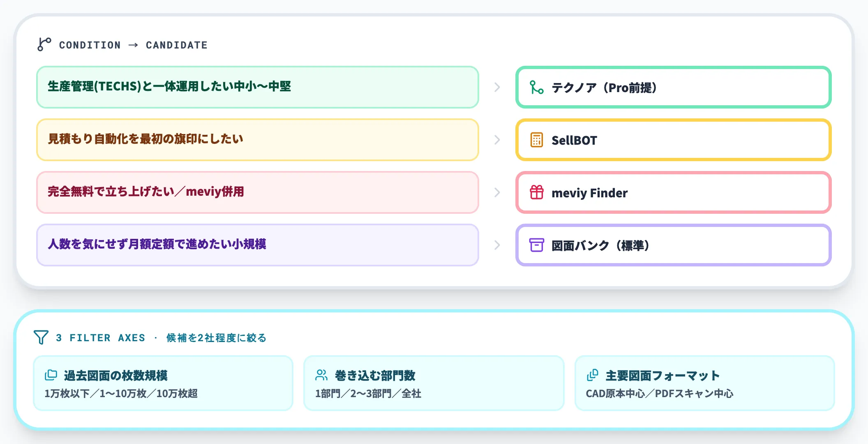Click the archive box icon in 図面バンク card

pyautogui.click(x=537, y=245)
